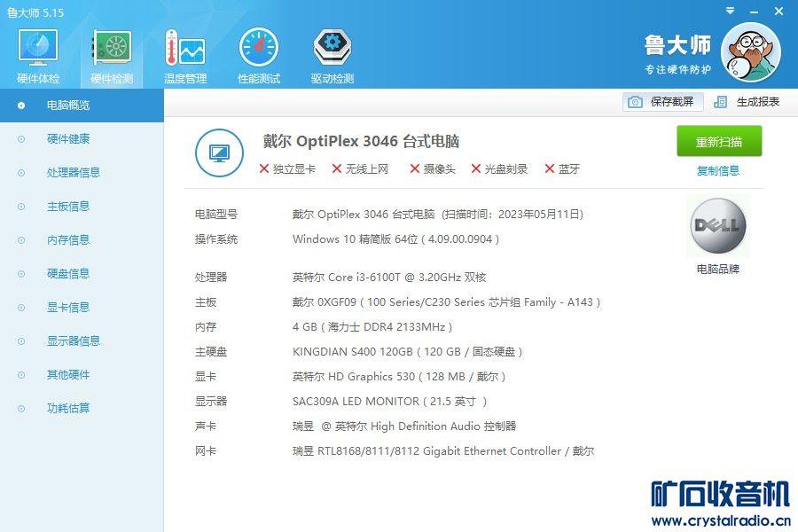Click the 复制信息 link
Viewport: 798px width, 532px height.
pyautogui.click(x=718, y=171)
